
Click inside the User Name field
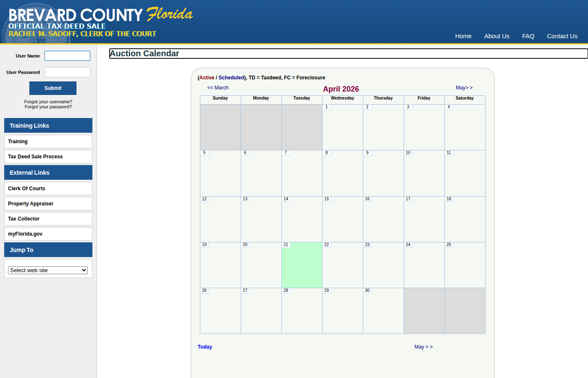tap(67, 55)
